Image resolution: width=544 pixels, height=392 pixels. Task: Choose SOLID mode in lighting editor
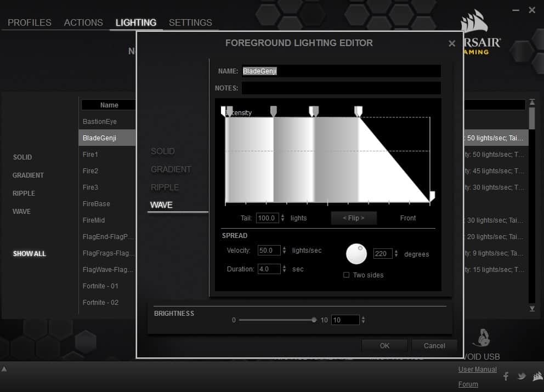click(162, 151)
